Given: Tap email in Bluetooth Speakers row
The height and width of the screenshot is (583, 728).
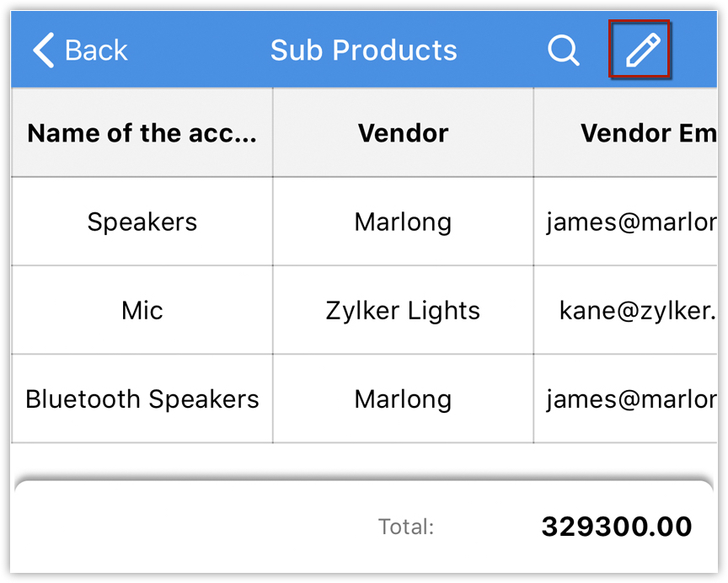Looking at the screenshot, I should [630, 399].
